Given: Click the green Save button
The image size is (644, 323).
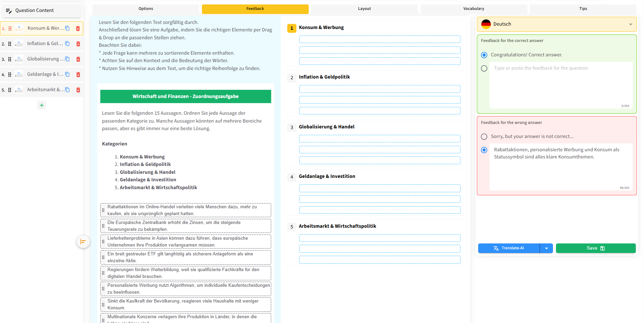Looking at the screenshot, I should [596, 248].
